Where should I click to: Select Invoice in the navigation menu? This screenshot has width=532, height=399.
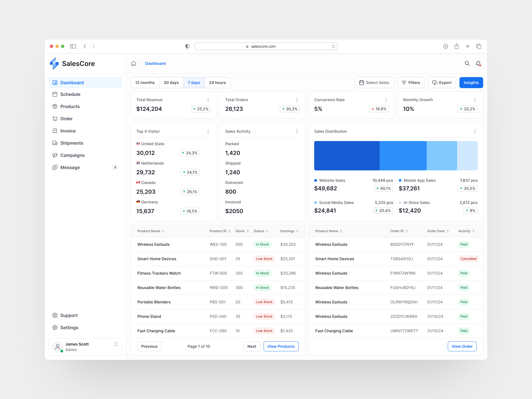click(68, 131)
